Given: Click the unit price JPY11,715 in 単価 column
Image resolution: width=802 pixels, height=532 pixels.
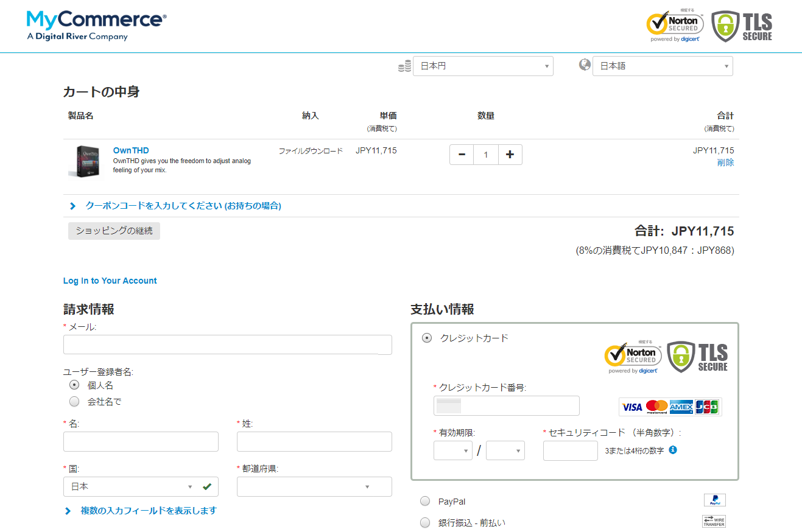Looking at the screenshot, I should 376,150.
